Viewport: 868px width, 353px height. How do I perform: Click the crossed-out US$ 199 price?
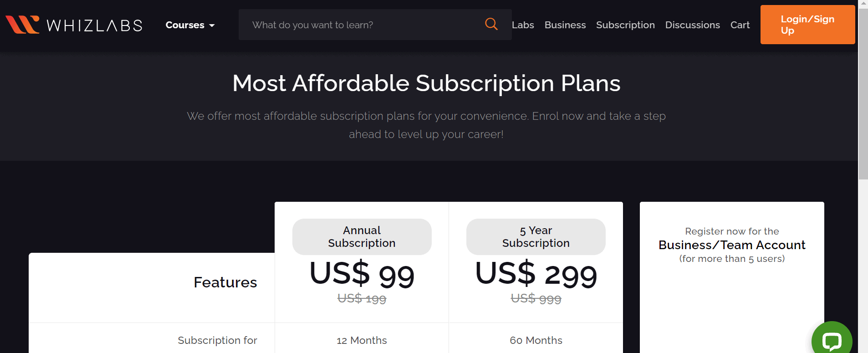coord(362,299)
